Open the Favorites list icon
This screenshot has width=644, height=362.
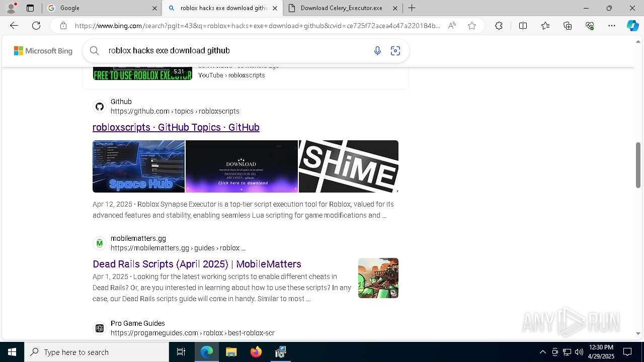pyautogui.click(x=545, y=26)
